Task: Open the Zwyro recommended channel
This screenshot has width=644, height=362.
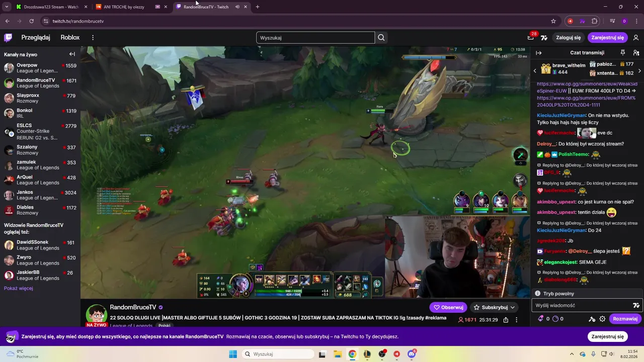Action: point(40,260)
